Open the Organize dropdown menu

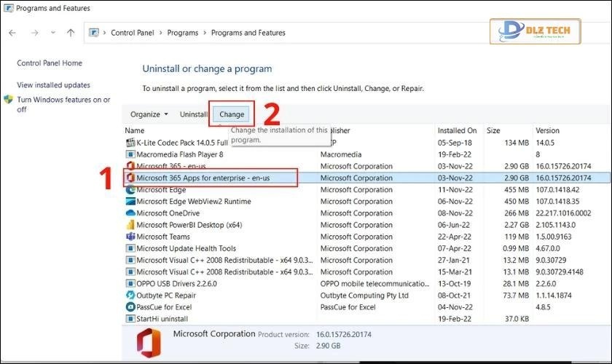149,114
